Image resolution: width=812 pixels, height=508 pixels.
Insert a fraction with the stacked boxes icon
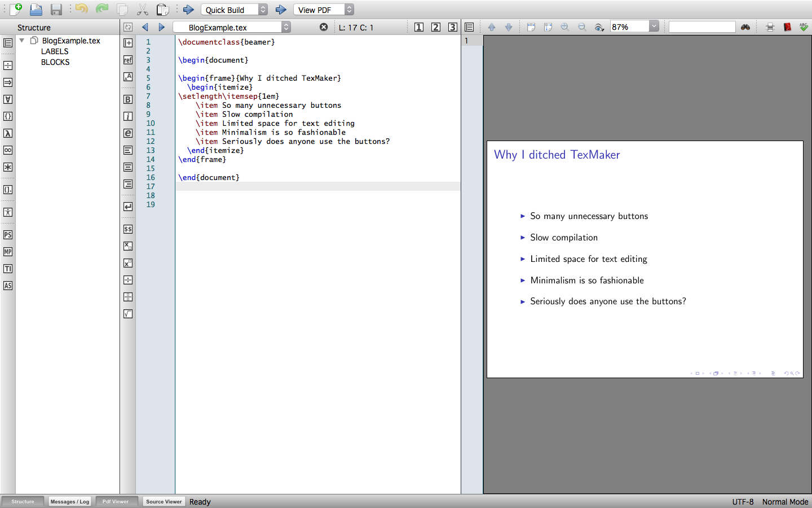click(x=128, y=297)
